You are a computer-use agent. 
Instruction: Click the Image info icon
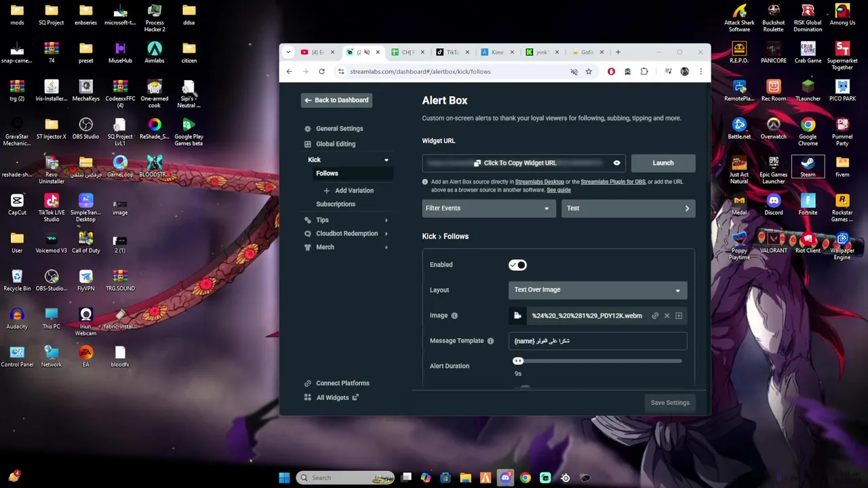pos(454,315)
